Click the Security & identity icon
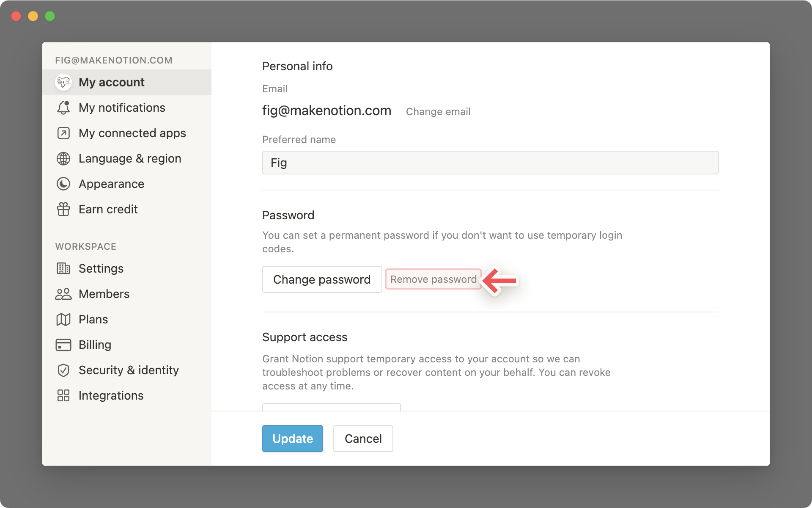812x508 pixels. coord(63,370)
